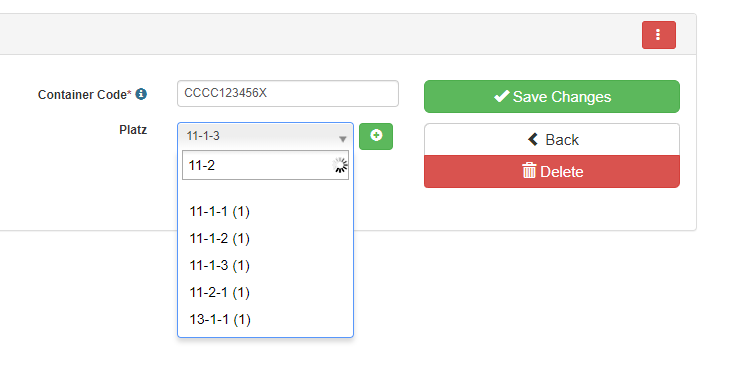
Task: Delete this container record
Action: (x=552, y=172)
